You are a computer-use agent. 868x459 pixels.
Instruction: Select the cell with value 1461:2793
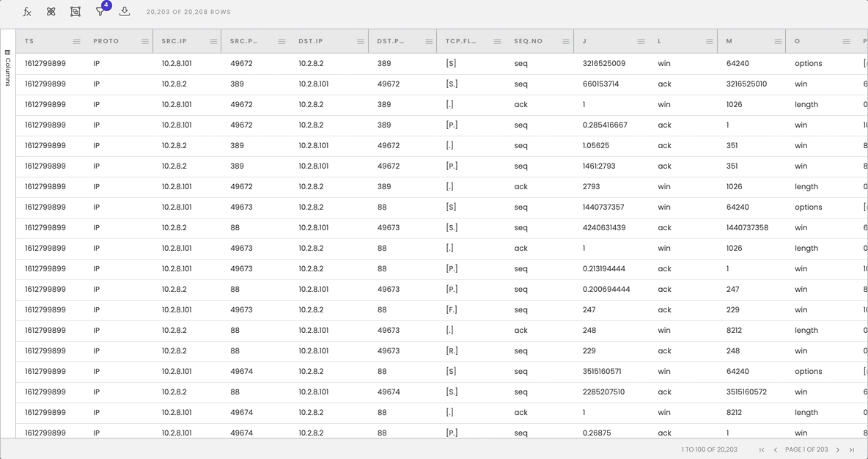599,166
